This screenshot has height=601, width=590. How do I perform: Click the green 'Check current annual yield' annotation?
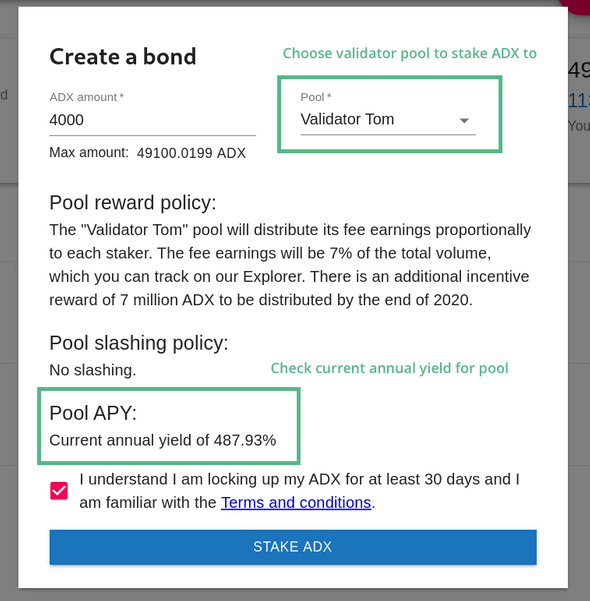click(x=389, y=368)
